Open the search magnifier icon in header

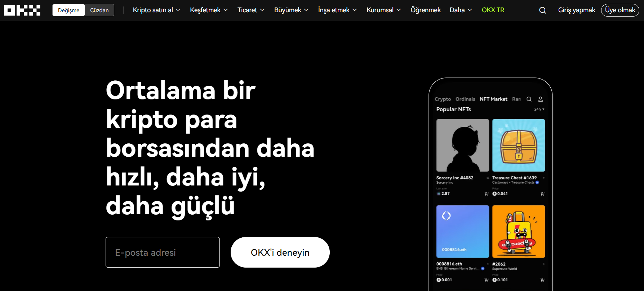click(x=542, y=10)
